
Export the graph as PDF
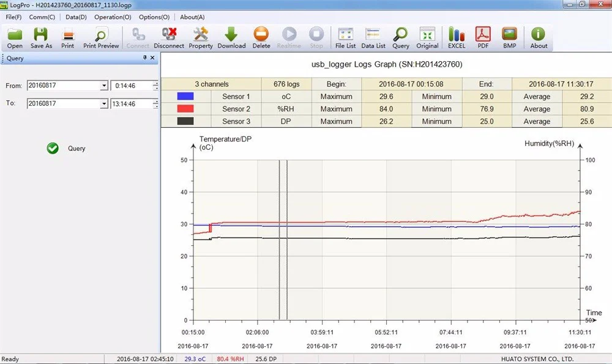click(483, 37)
